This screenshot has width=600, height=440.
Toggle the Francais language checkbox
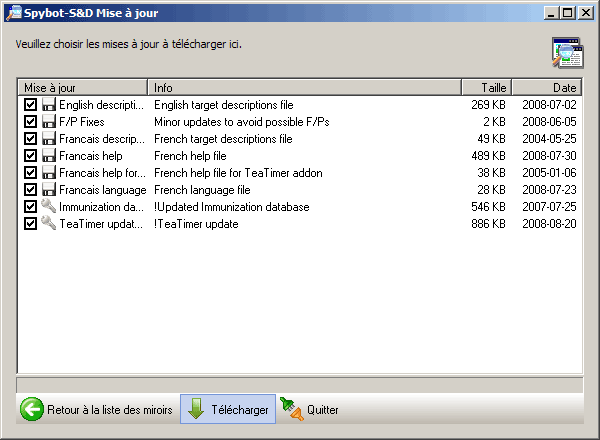[30, 190]
